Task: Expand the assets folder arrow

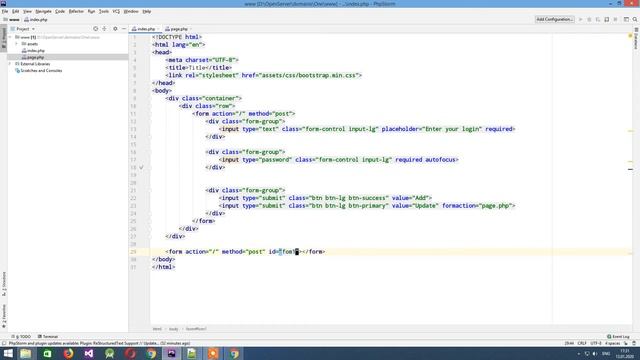Action: point(17,44)
